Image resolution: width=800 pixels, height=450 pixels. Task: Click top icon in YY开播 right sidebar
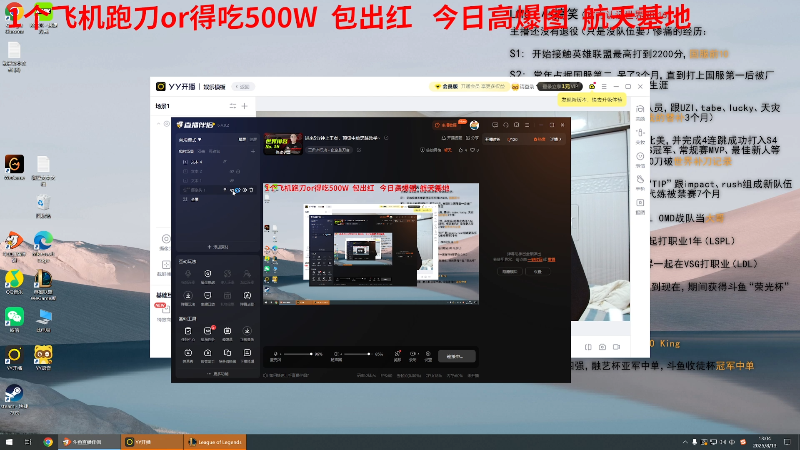pos(640,112)
